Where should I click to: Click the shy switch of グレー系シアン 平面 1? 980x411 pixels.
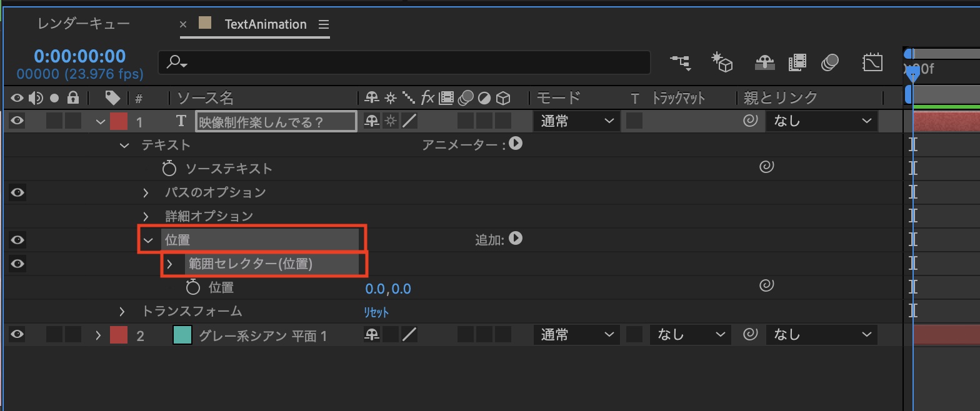pyautogui.click(x=372, y=335)
